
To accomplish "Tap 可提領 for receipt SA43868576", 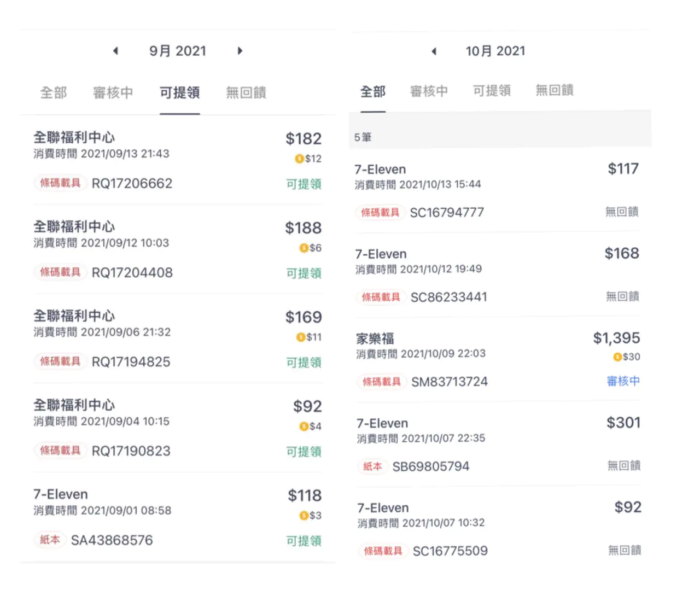I will point(304,541).
